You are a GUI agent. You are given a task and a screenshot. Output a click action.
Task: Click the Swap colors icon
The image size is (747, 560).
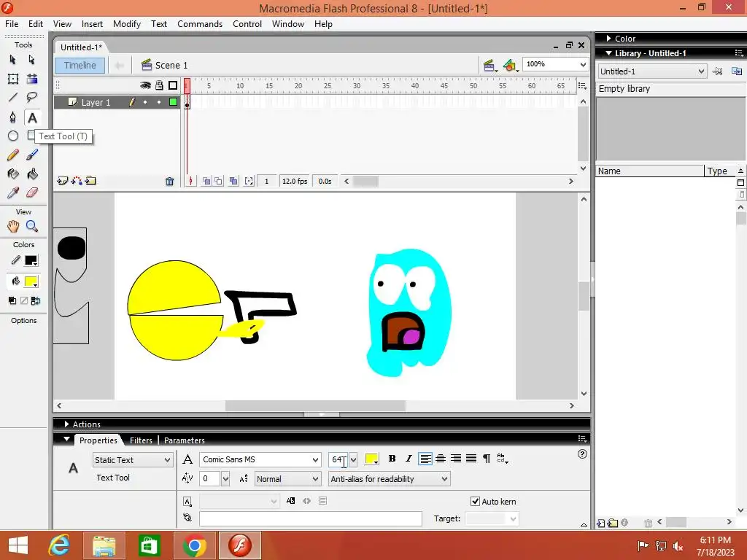click(36, 300)
